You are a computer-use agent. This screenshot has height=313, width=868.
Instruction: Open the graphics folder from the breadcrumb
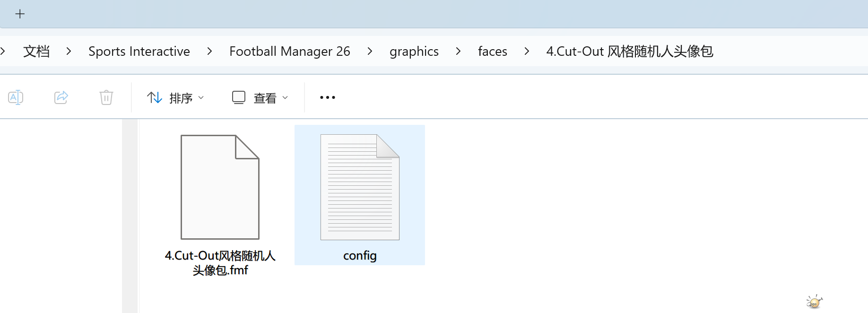(x=414, y=51)
